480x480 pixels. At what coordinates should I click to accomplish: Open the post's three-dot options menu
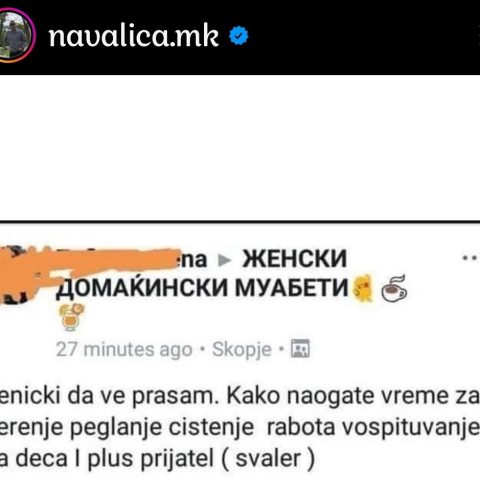click(471, 258)
